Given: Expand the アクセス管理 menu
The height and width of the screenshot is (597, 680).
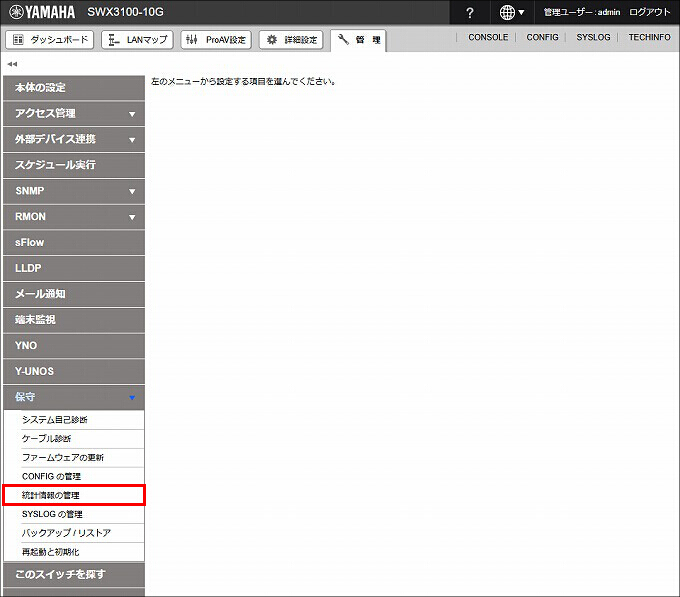Looking at the screenshot, I should coord(73,113).
